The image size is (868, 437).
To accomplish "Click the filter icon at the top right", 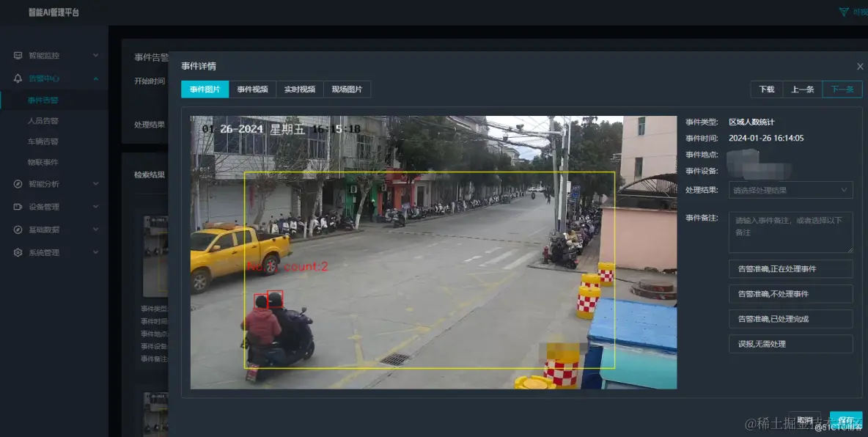I will pyautogui.click(x=844, y=12).
